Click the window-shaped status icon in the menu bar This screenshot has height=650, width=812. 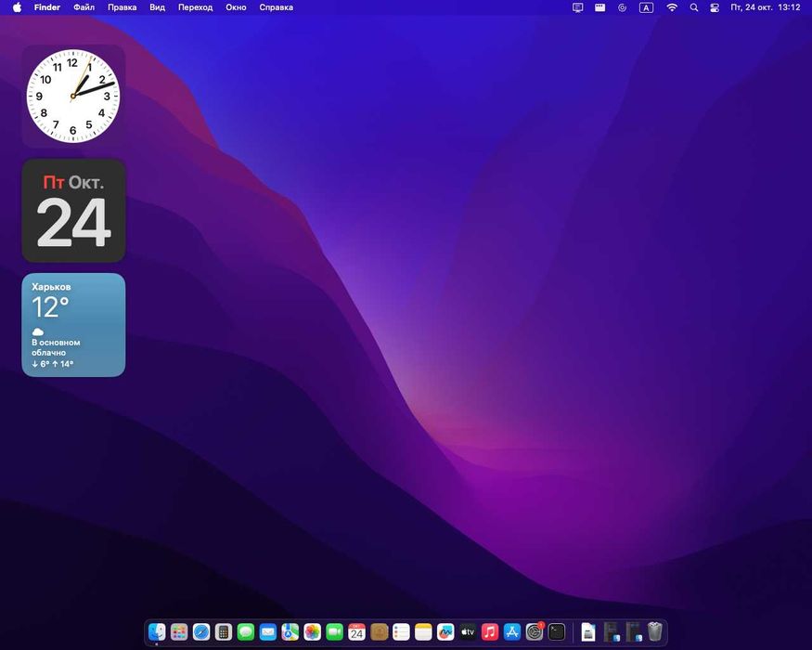599,7
